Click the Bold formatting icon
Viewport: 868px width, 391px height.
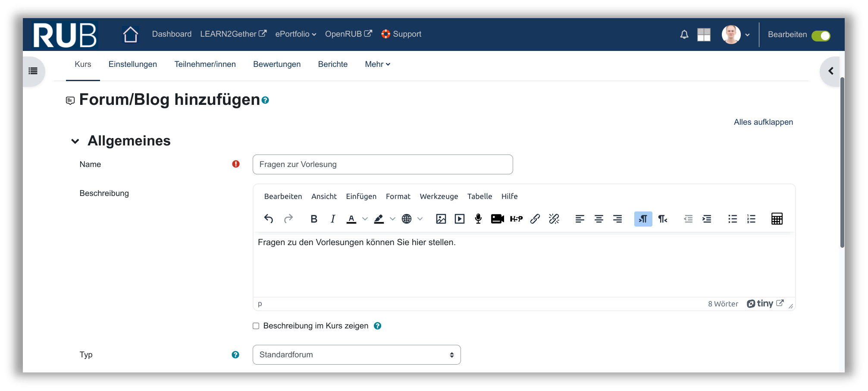pos(314,219)
